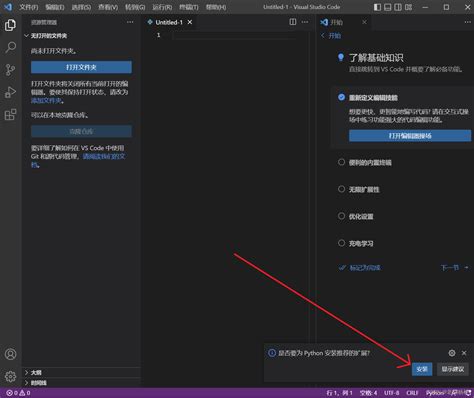This screenshot has height=398, width=474.
Task: Change encoding UTF-8 in status bar
Action: tap(391, 393)
